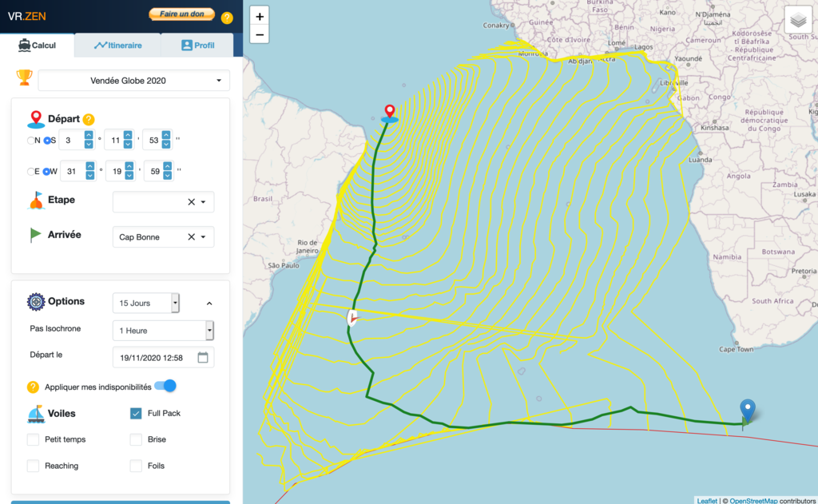Switch to the Calcul tab

pos(37,46)
